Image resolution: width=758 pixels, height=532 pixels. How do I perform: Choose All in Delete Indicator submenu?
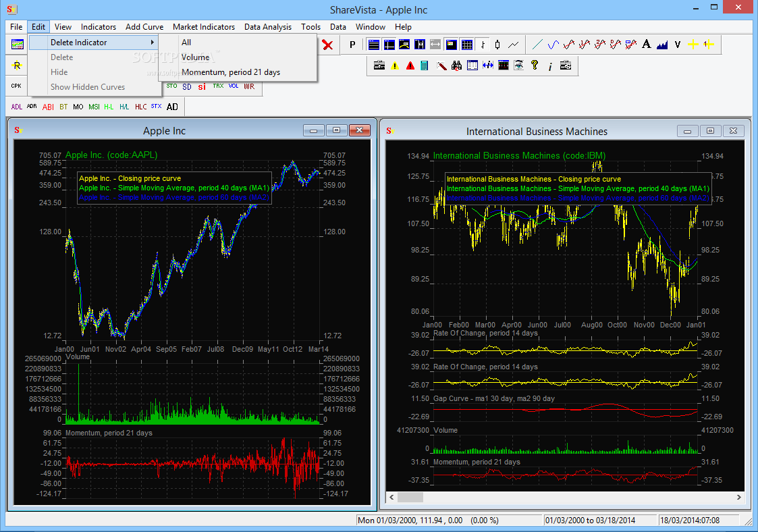pos(238,43)
